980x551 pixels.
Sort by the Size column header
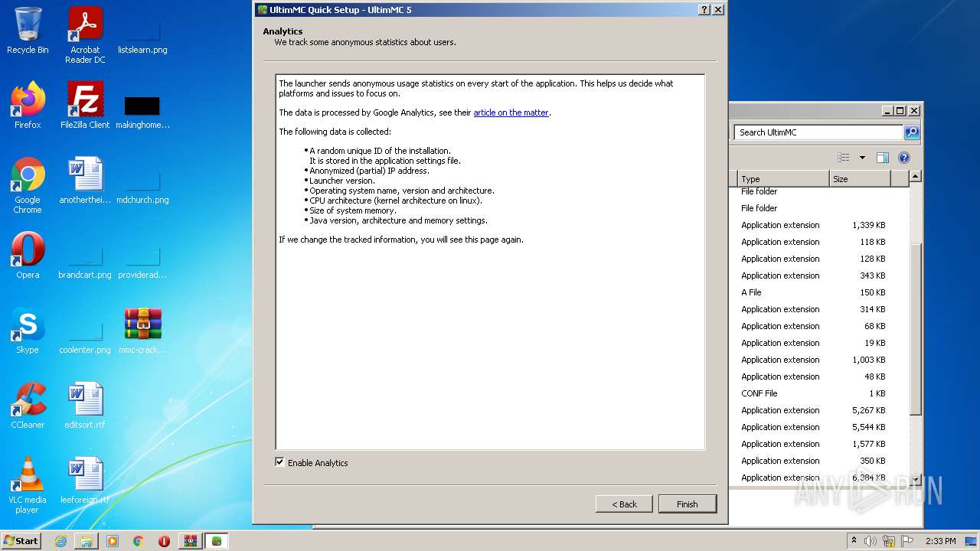click(860, 179)
